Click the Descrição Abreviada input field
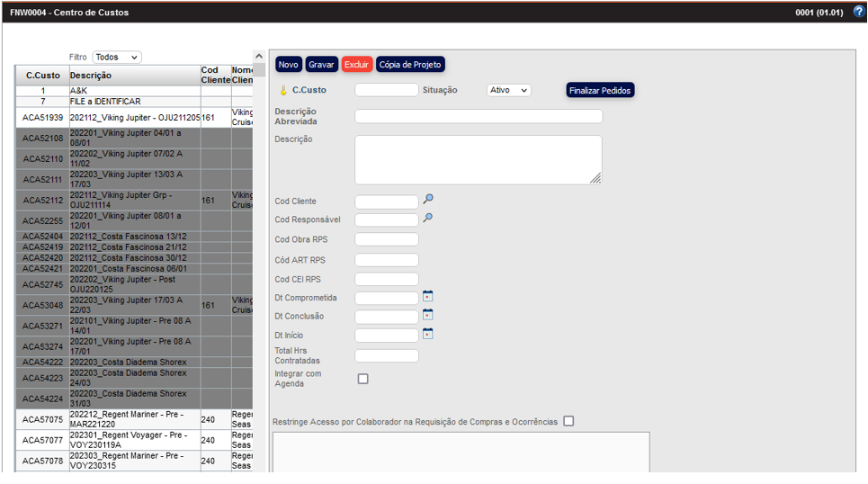Image resolution: width=868 pixels, height=484 pixels. click(479, 116)
